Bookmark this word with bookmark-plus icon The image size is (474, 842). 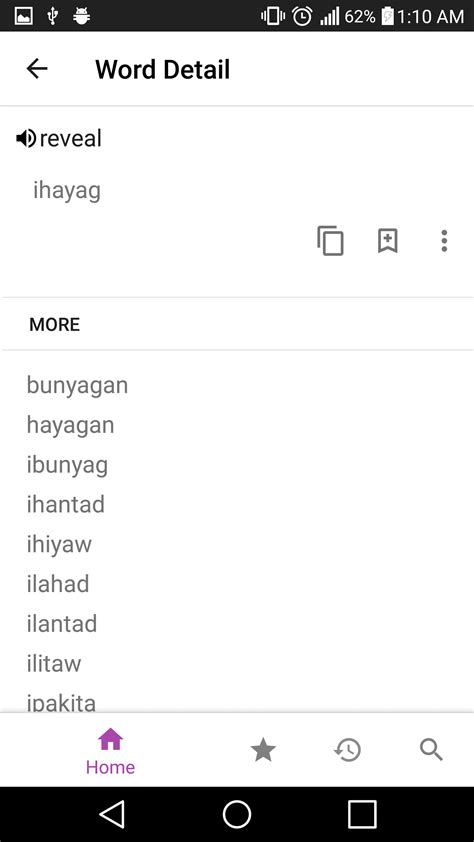(x=388, y=241)
